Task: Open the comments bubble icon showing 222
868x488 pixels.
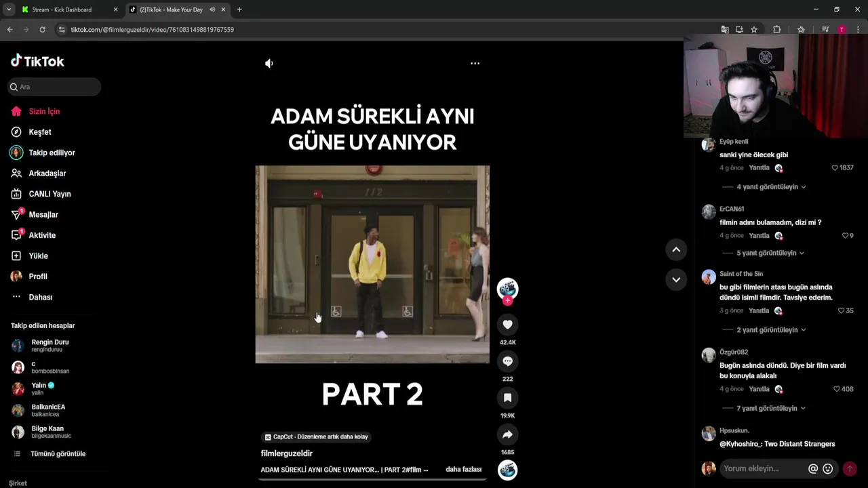Action: coord(507,361)
